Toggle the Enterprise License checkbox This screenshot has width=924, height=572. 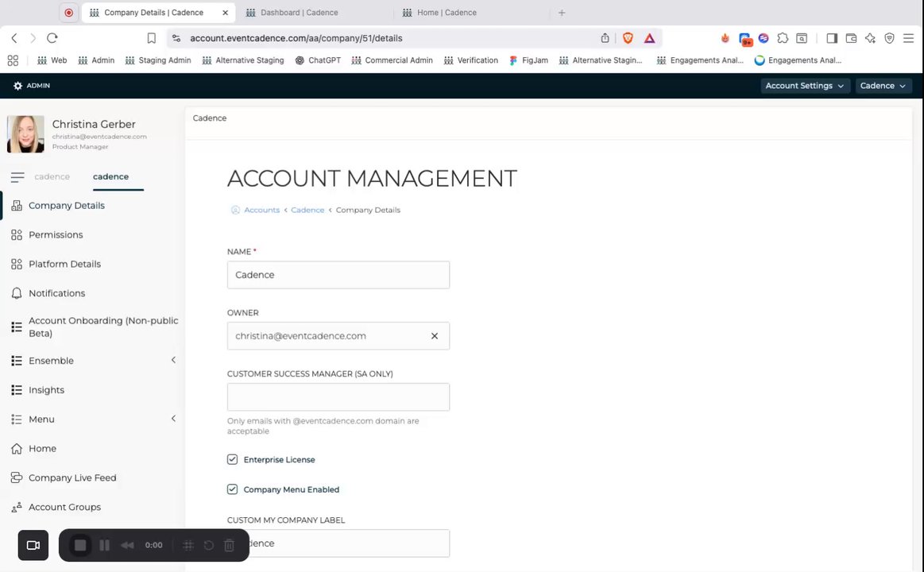point(232,459)
